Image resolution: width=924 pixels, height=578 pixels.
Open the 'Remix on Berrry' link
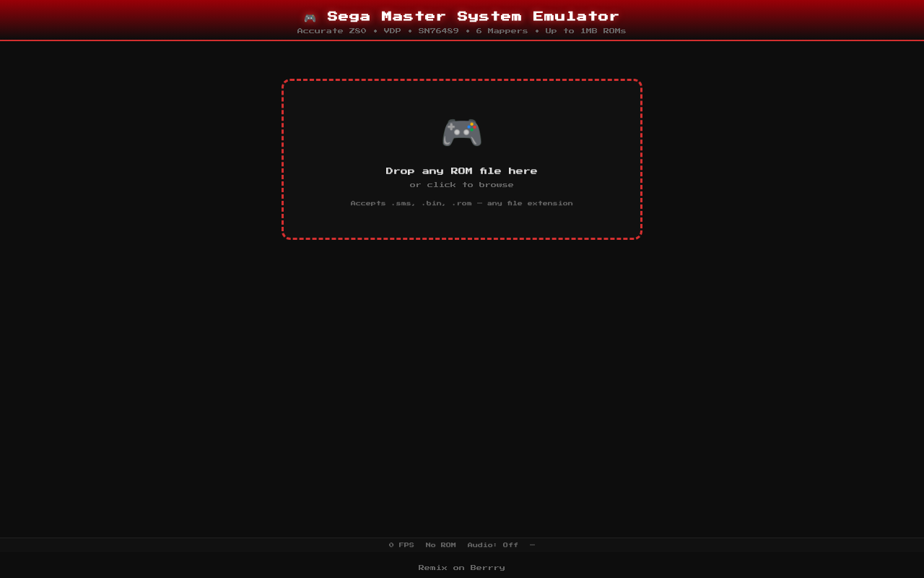[462, 568]
